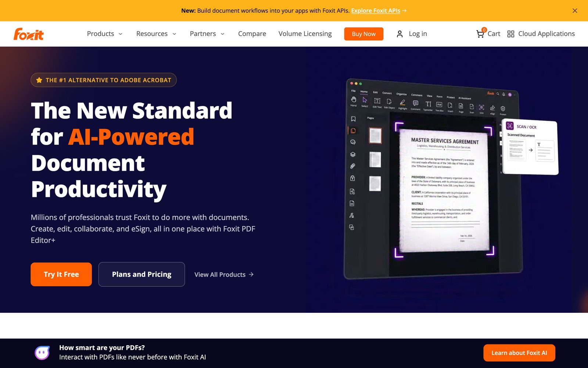Pick the Highlight tool in app preview
The image size is (588, 368).
(403, 104)
